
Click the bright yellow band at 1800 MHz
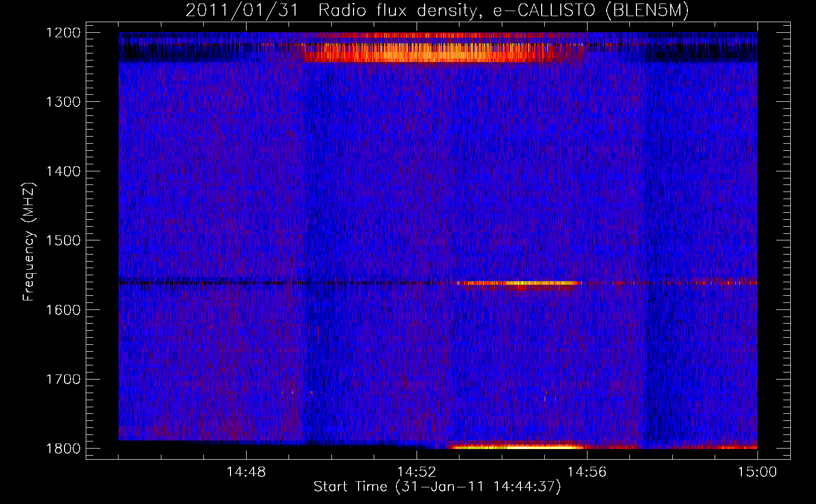[x=517, y=447]
